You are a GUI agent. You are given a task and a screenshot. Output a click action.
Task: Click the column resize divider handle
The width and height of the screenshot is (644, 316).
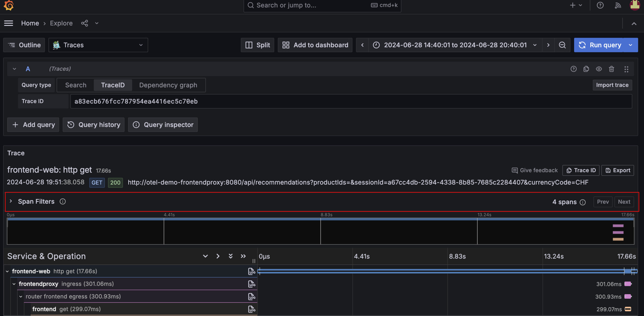[254, 261]
